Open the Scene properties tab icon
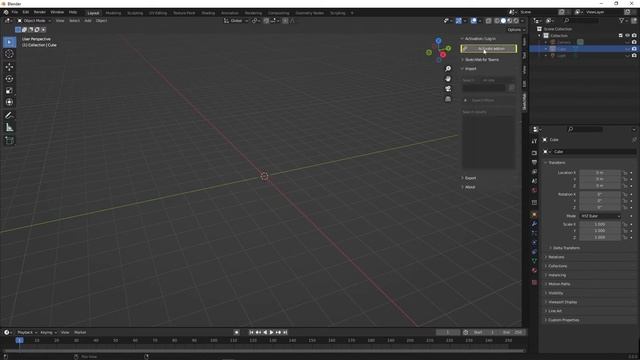 [x=534, y=181]
